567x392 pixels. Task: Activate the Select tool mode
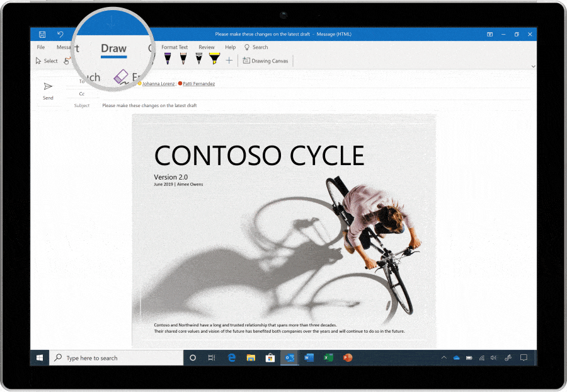47,61
